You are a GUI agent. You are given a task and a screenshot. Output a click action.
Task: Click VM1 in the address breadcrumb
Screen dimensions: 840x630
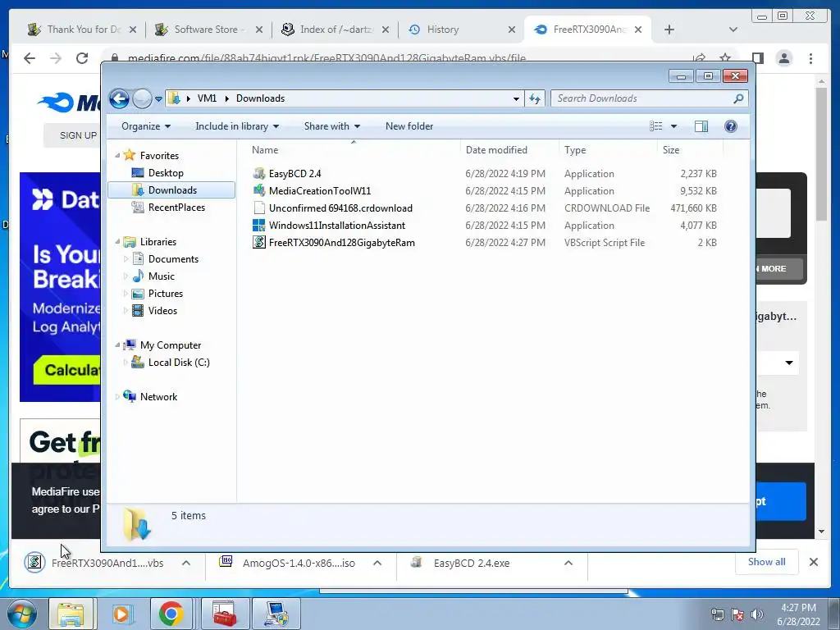(x=207, y=98)
